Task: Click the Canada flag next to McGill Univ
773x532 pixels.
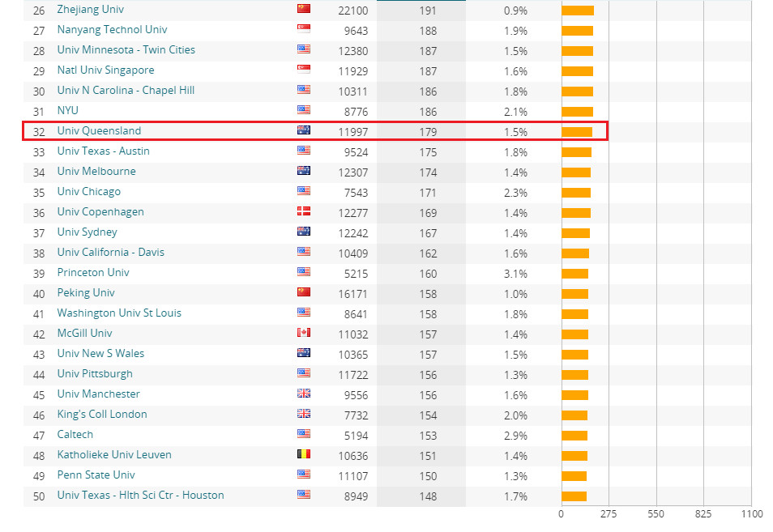Action: coord(304,333)
